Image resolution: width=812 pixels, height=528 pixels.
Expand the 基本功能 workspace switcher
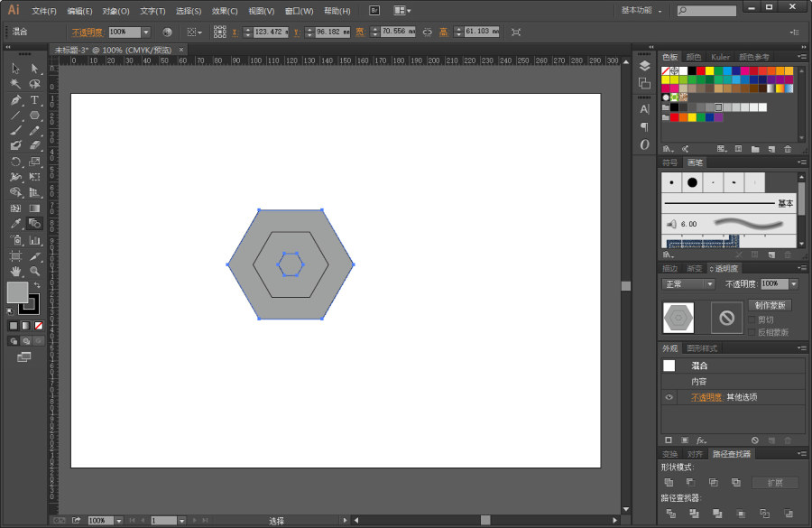pyautogui.click(x=641, y=10)
